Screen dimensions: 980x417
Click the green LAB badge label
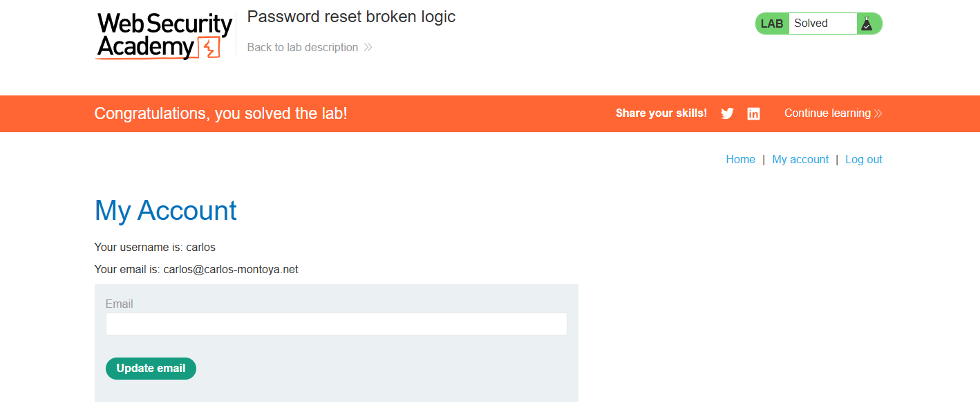click(772, 24)
